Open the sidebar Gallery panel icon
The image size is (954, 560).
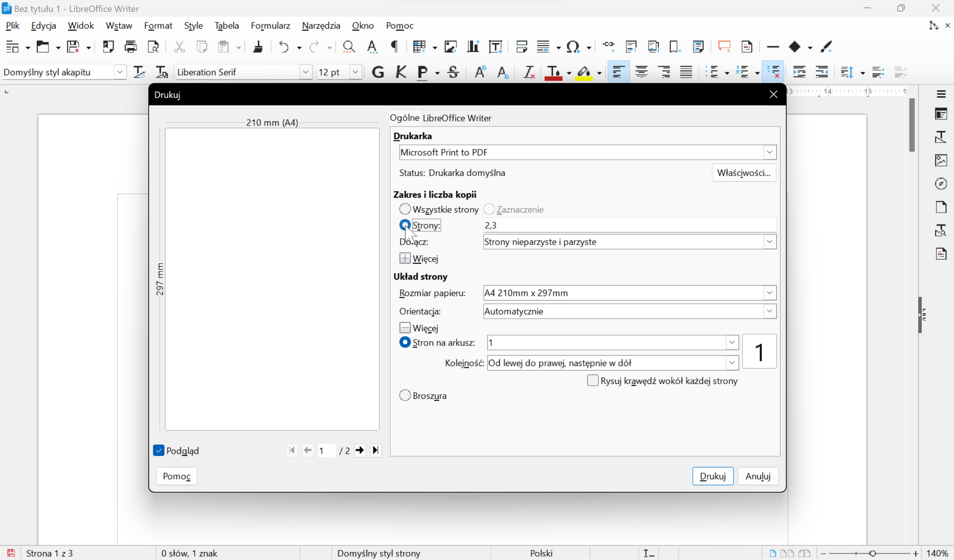tap(941, 160)
